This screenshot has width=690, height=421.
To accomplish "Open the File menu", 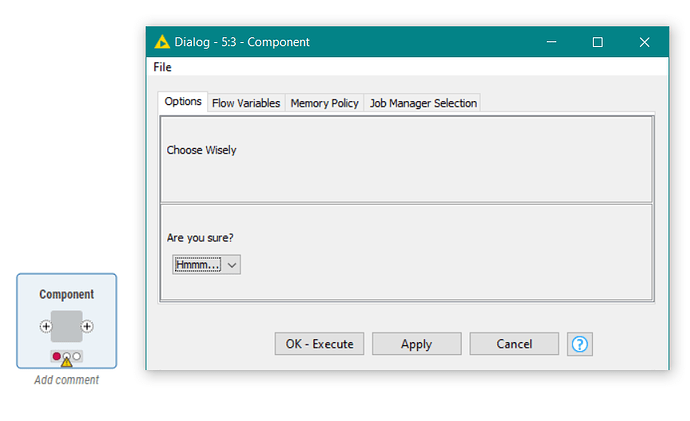I will coord(162,67).
